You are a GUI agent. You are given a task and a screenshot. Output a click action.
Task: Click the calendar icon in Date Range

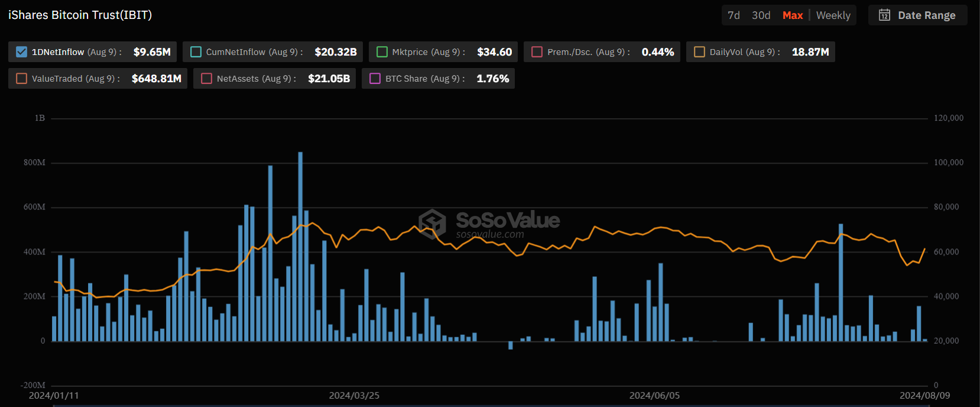point(884,15)
